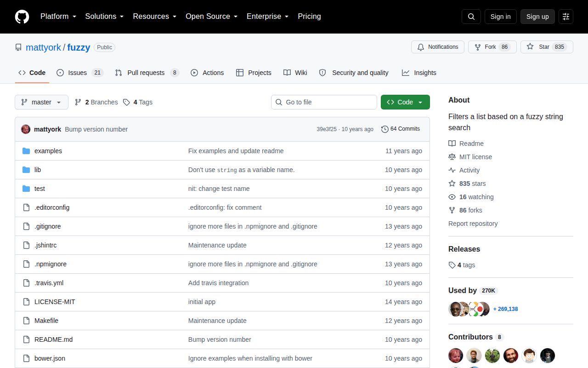Switch to the Issues tab
Image resolution: width=588 pixels, height=368 pixels.
(x=80, y=73)
